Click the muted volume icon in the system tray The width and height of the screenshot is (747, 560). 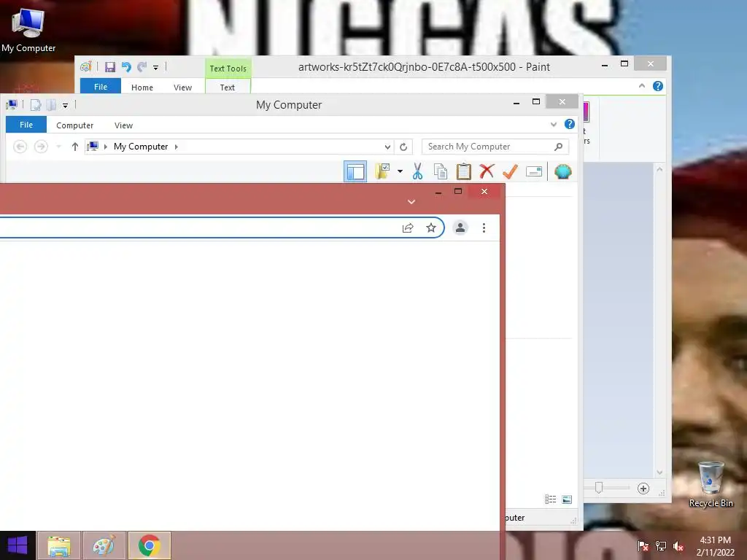(x=678, y=546)
